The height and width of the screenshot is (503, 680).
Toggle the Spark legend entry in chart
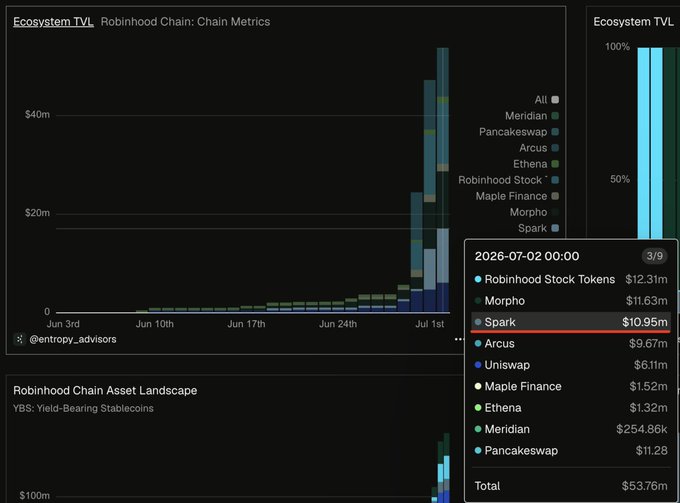tap(538, 228)
